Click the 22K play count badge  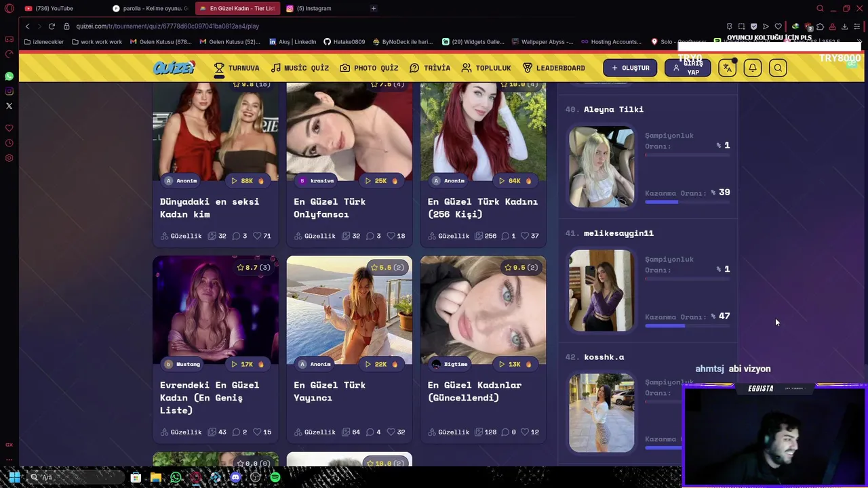(x=381, y=364)
